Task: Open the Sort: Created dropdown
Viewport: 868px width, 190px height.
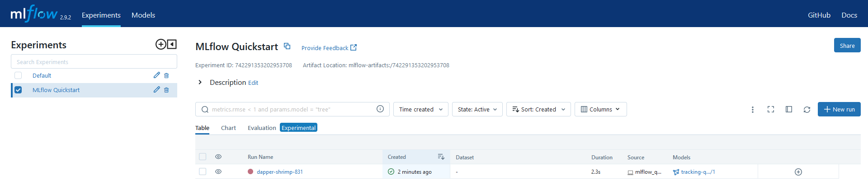Action: tap(538, 109)
